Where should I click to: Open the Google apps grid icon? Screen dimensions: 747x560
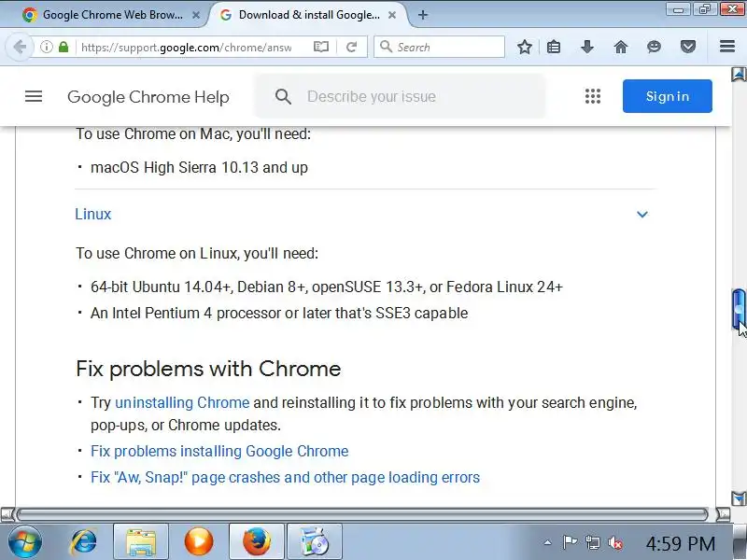click(593, 96)
